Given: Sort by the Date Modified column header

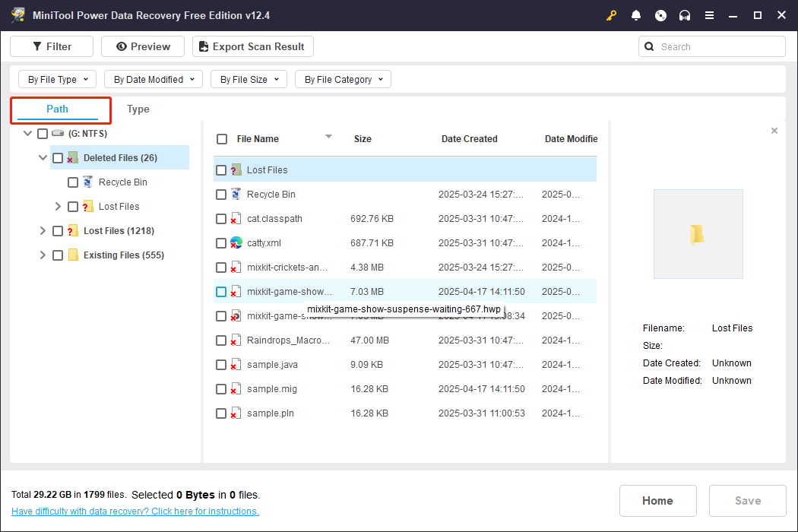Looking at the screenshot, I should coord(571,139).
